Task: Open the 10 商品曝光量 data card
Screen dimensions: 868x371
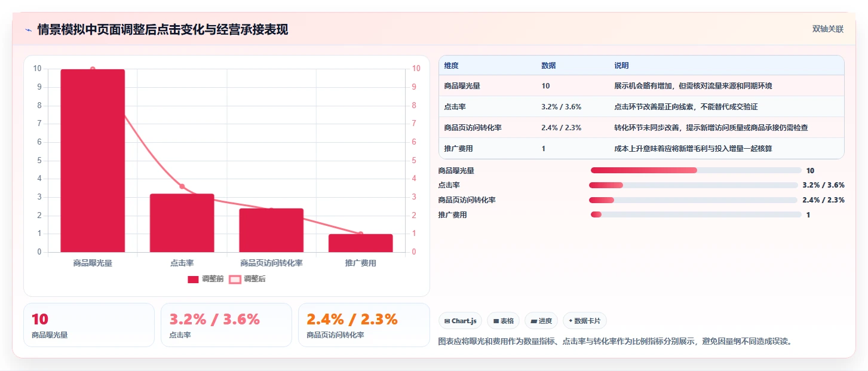Action: point(89,325)
